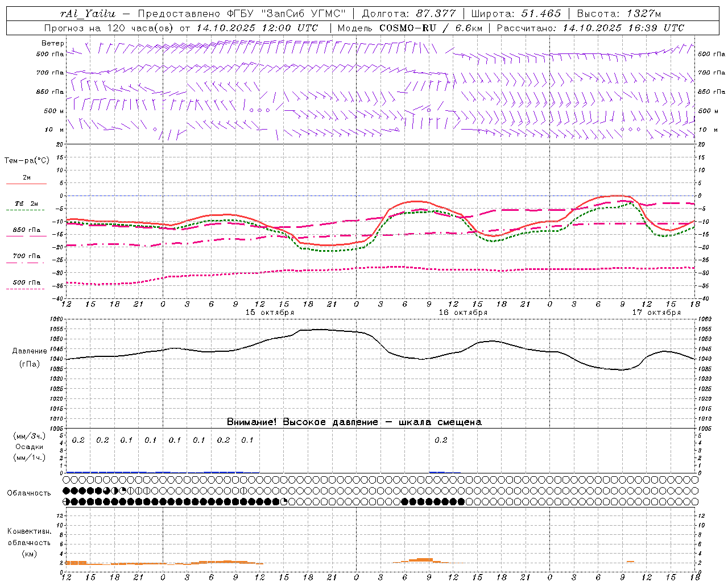The width and height of the screenshot is (728, 582).
Task: Select the Тем-ра(°C) axis title
Action: tap(27, 161)
